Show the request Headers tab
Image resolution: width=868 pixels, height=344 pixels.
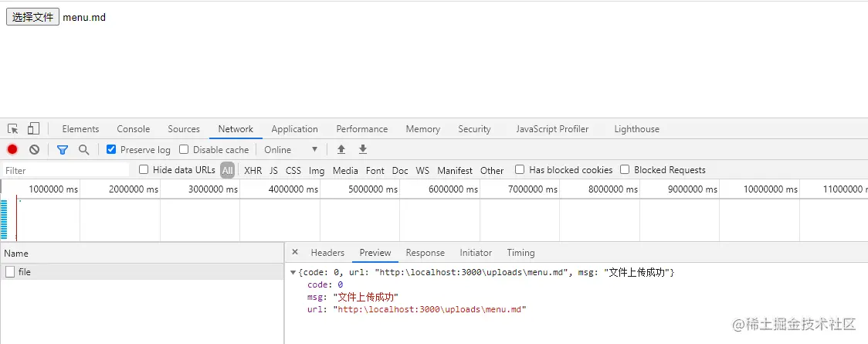[327, 253]
